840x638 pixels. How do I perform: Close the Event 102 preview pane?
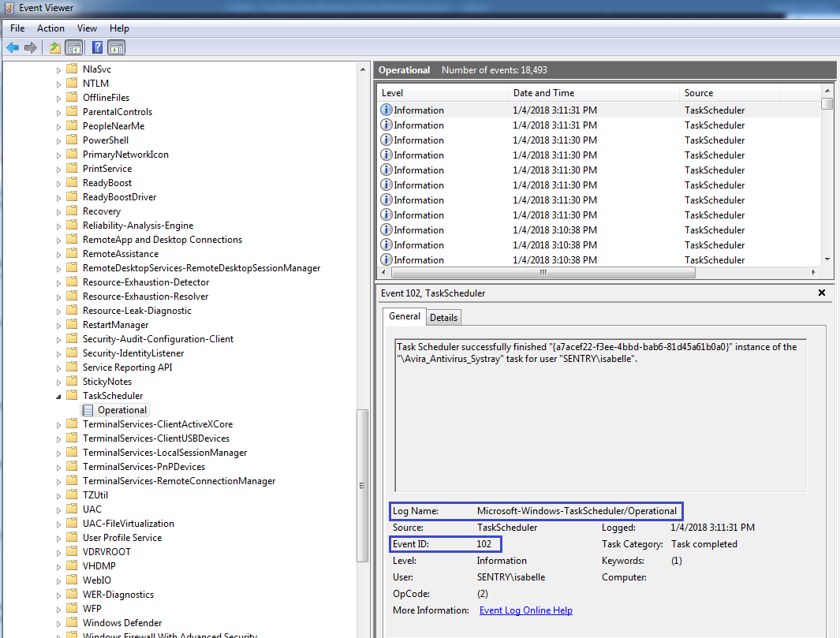(821, 293)
